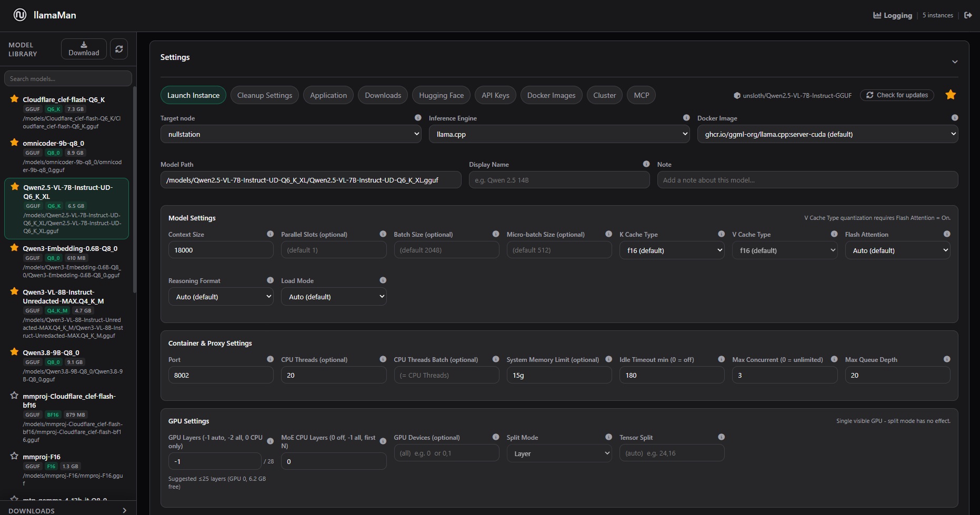Switch to MCP tab
980x515 pixels.
pos(641,95)
